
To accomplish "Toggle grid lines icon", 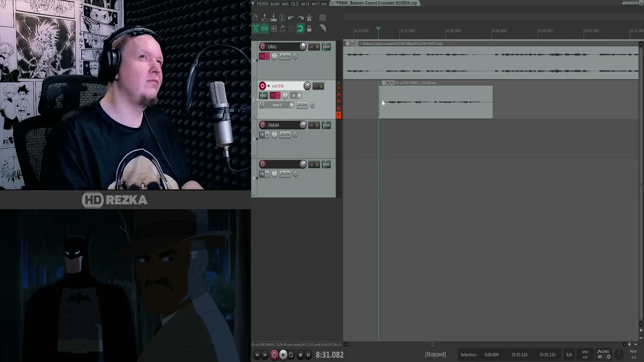I will [x=291, y=29].
